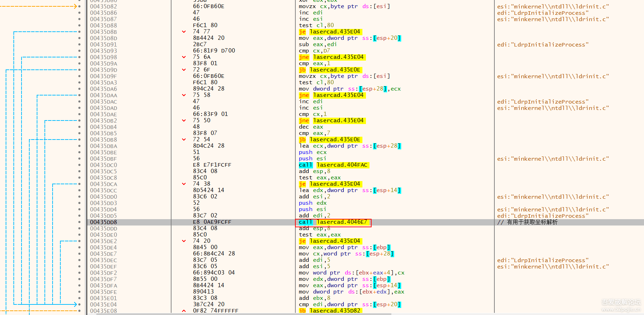Click the red jump-down chevron at 00435DB2

pyautogui.click(x=184, y=121)
